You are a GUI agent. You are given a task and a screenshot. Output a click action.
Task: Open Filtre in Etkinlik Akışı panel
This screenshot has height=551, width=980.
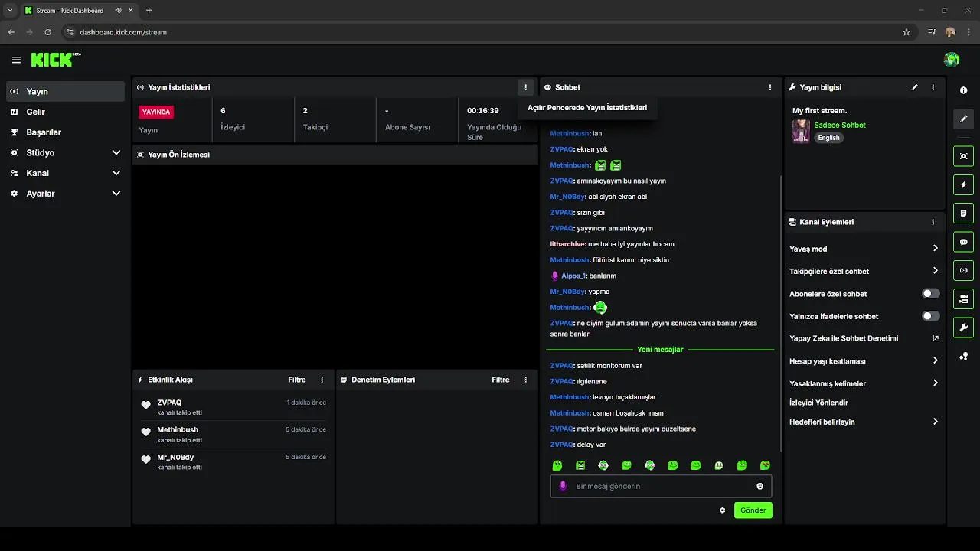click(x=296, y=380)
